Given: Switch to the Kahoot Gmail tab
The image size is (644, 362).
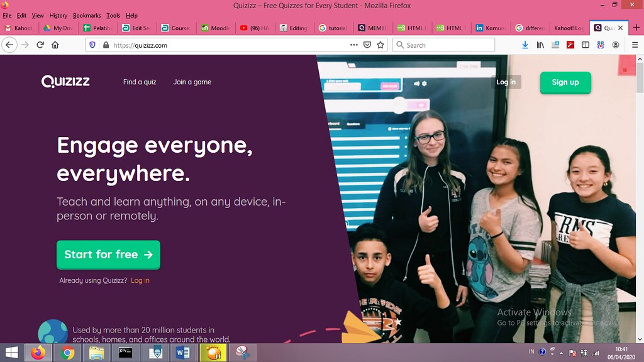Looking at the screenshot, I should [x=19, y=28].
